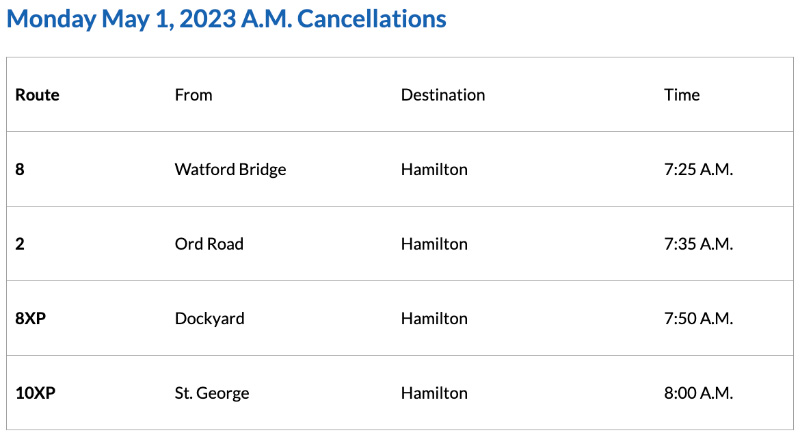Click the 7:35 A.M. time cell

tap(698, 244)
